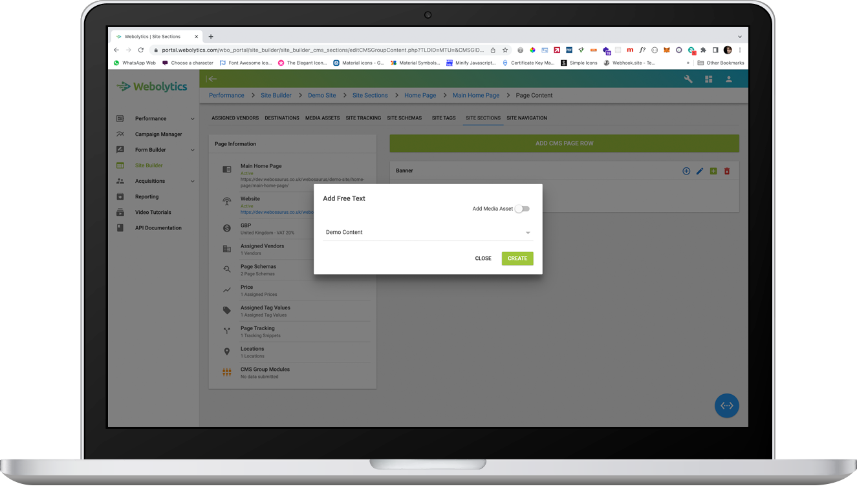Open a new browser tab
This screenshot has width=857, height=504.
click(x=211, y=37)
